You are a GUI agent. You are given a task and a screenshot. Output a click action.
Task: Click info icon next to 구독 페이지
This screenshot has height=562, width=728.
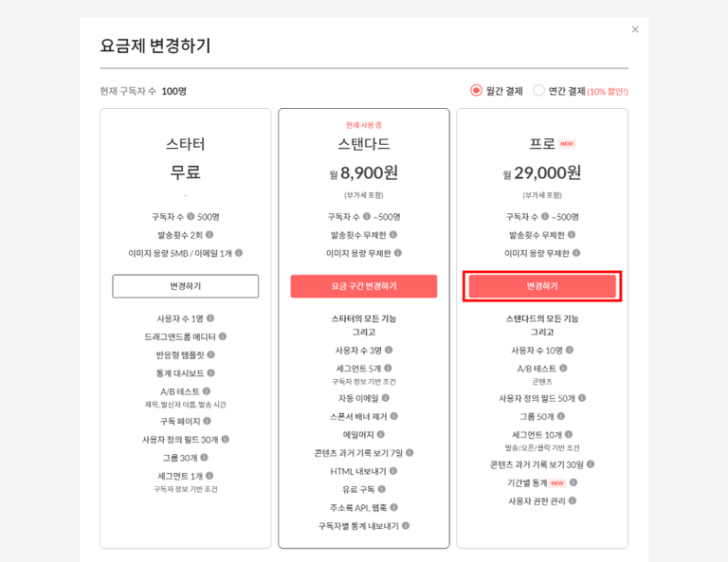[207, 421]
